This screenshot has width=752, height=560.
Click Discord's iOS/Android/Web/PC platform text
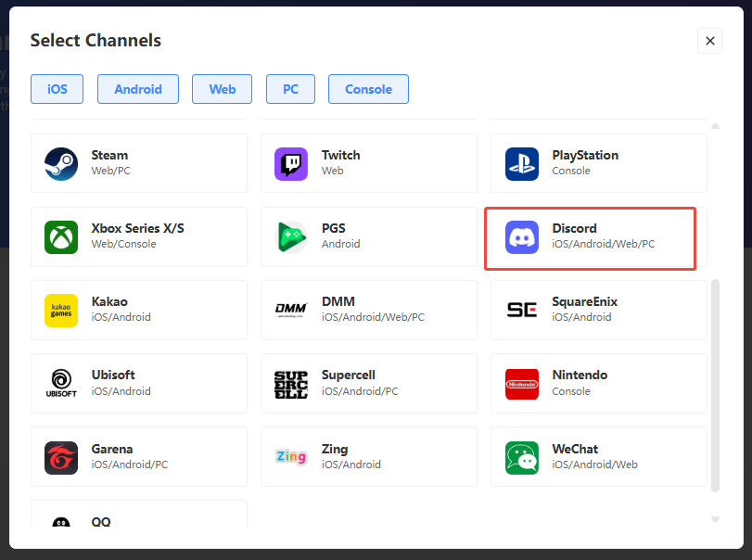pos(604,244)
